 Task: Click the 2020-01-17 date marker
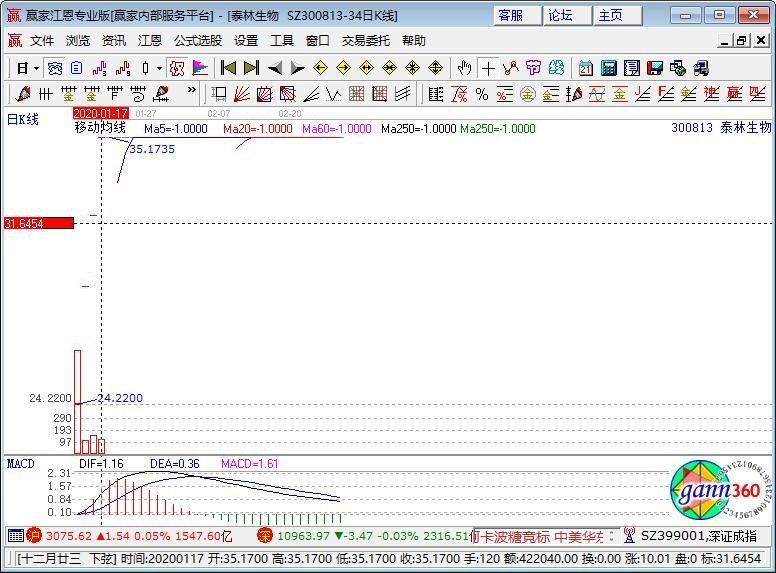click(100, 113)
